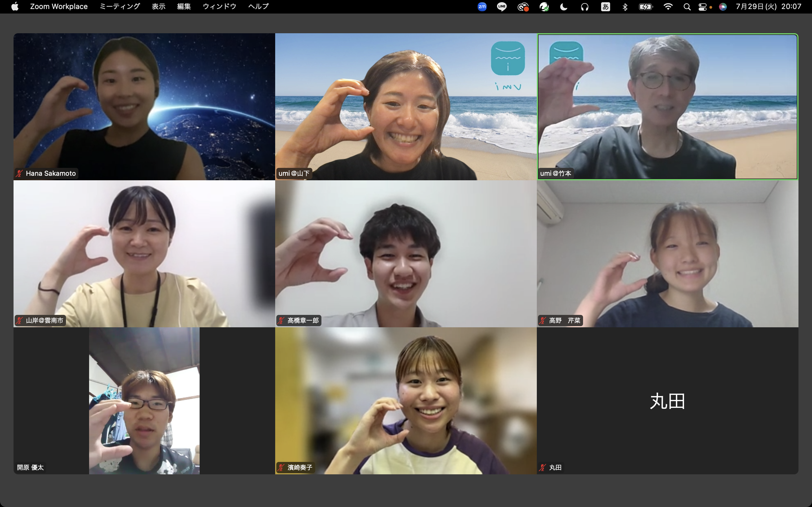Click the headphones audio icon

[x=584, y=7]
